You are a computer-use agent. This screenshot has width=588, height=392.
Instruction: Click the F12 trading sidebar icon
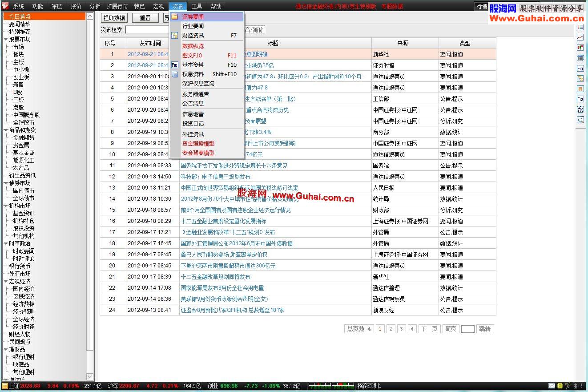click(580, 99)
